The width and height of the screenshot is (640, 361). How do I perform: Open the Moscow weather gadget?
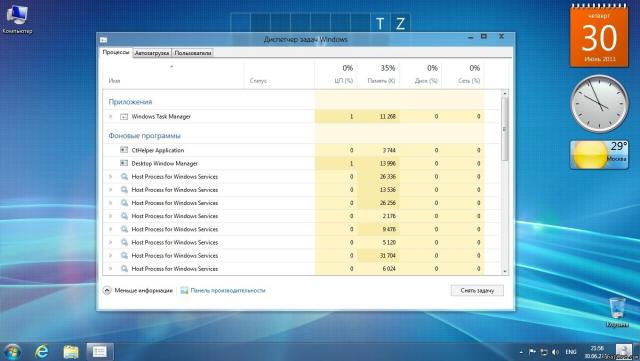click(x=599, y=155)
